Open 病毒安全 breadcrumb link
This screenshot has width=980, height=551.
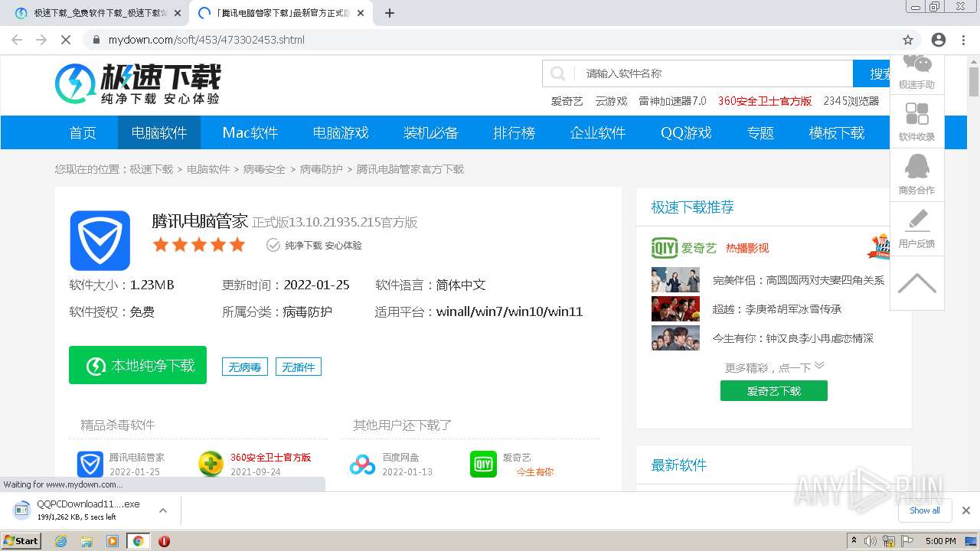(264, 169)
